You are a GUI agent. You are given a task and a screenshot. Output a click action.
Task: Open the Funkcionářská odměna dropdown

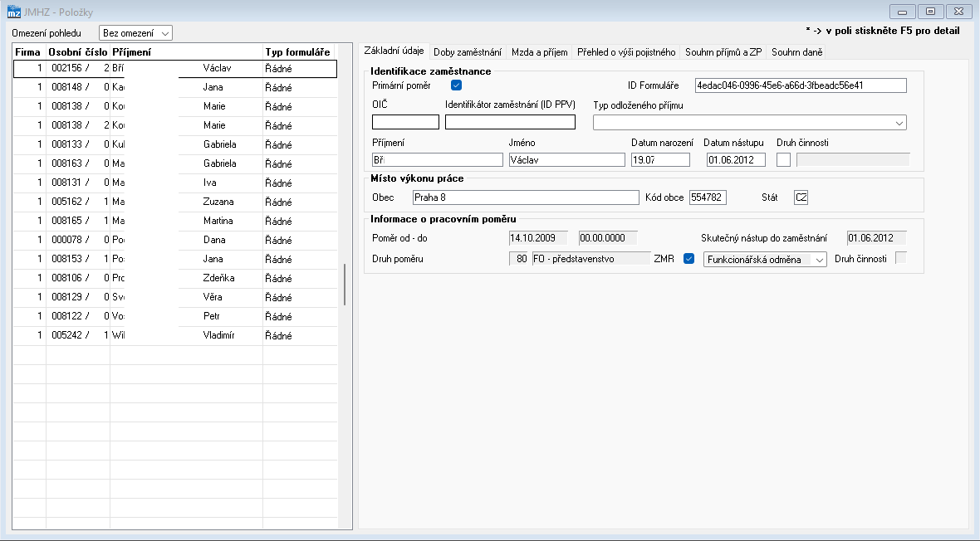(x=765, y=259)
